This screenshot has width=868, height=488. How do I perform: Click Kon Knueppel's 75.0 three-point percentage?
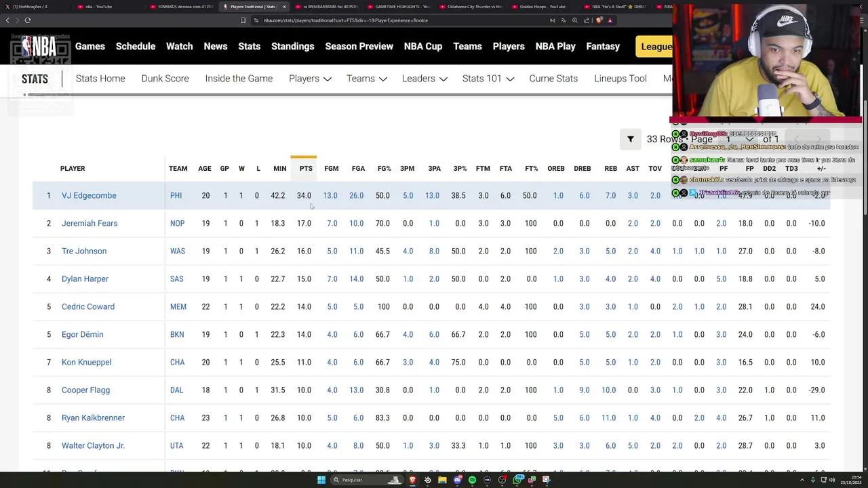[x=458, y=362]
